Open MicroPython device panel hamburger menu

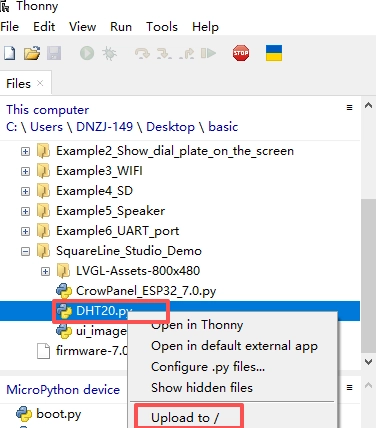tap(349, 388)
